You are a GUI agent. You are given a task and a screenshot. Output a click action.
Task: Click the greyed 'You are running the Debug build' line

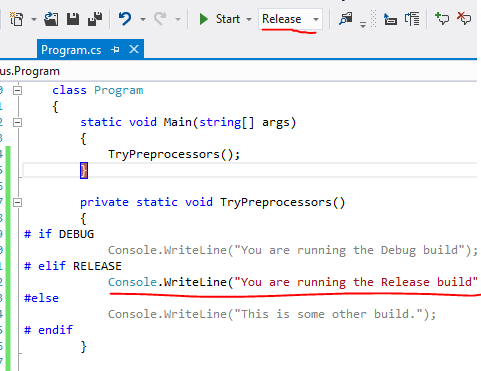(x=293, y=250)
